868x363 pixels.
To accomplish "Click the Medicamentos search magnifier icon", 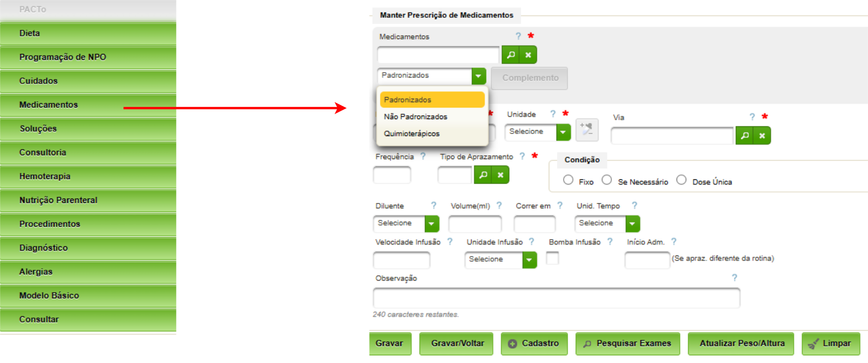I will click(x=511, y=55).
